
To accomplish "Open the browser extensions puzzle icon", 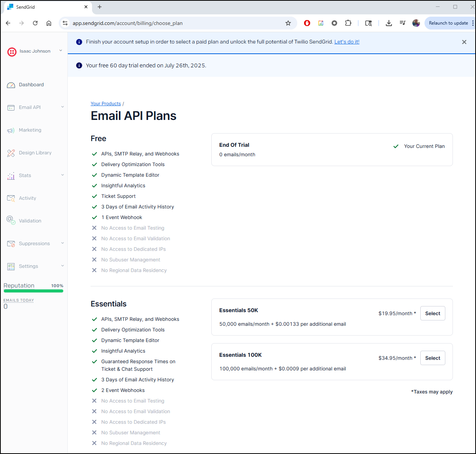I will 348,23.
